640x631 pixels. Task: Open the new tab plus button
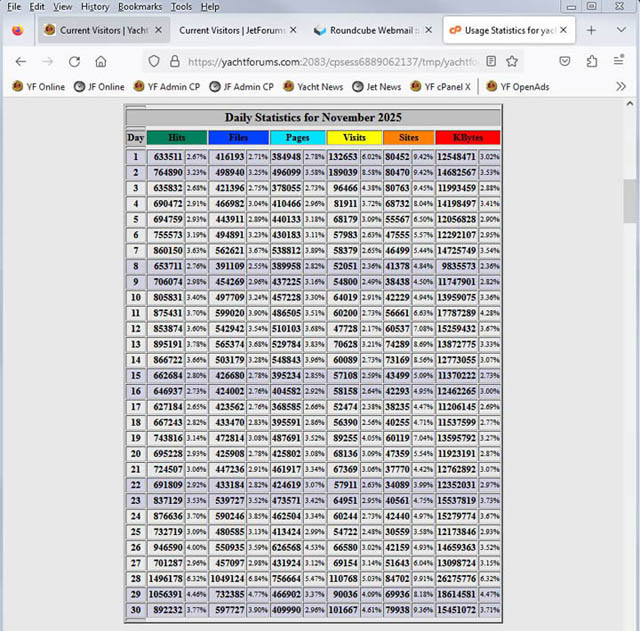pos(591,30)
